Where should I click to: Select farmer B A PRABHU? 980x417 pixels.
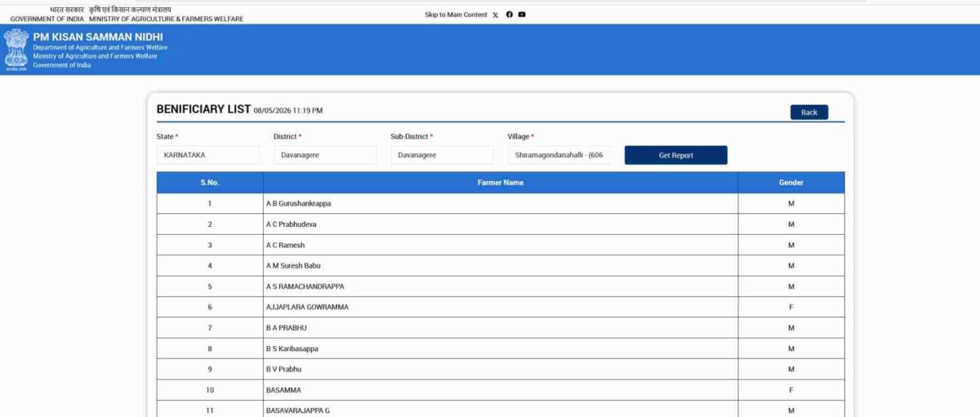pyautogui.click(x=287, y=328)
